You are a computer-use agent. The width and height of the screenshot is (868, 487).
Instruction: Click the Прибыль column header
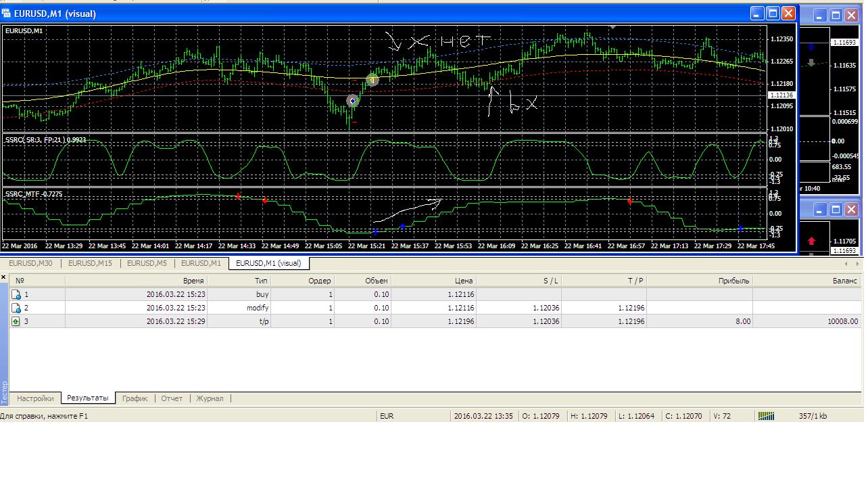[x=700, y=281]
